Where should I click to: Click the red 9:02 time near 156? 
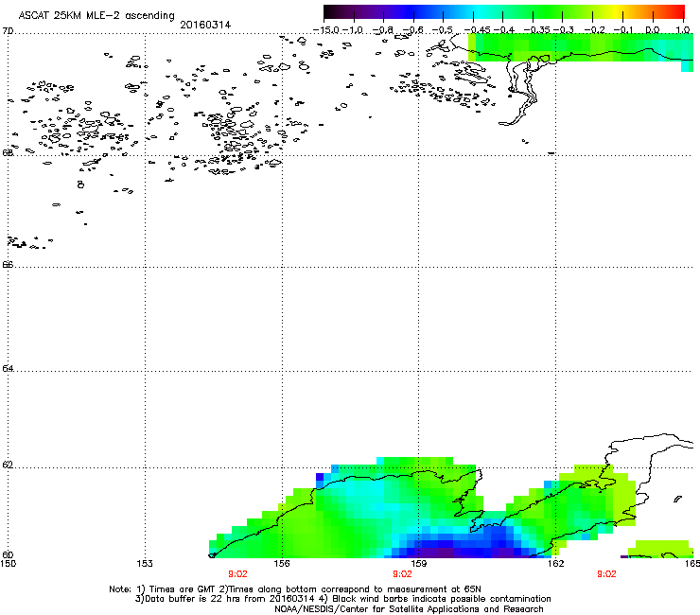pyautogui.click(x=237, y=574)
